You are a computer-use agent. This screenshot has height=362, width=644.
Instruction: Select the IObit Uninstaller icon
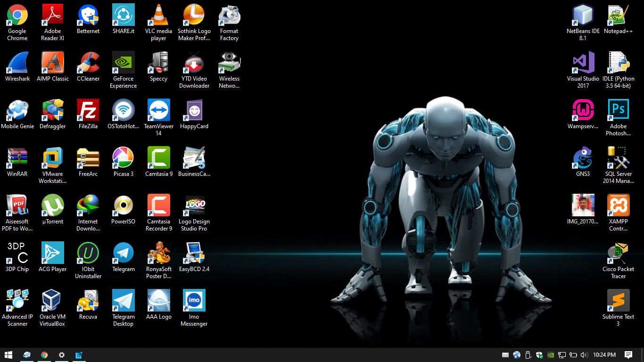point(88,253)
